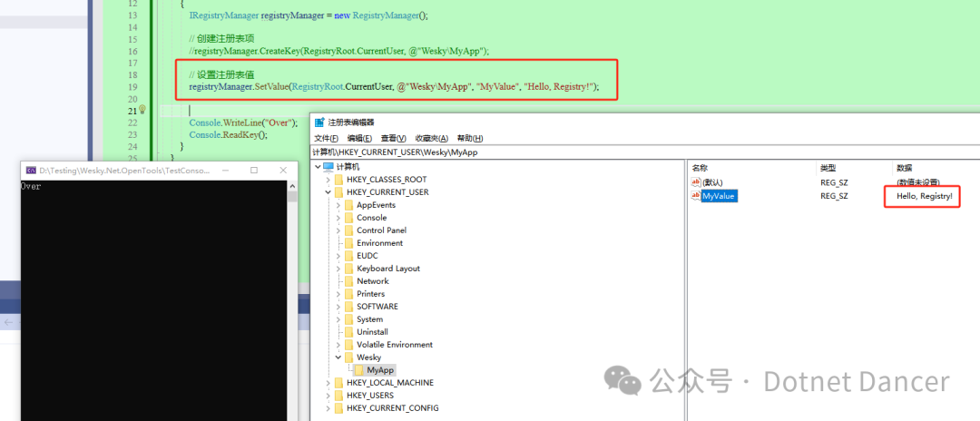This screenshot has height=421, width=980.
Task: Click the HKEY_LOCAL_MACHINE folder icon
Action: tap(338, 383)
